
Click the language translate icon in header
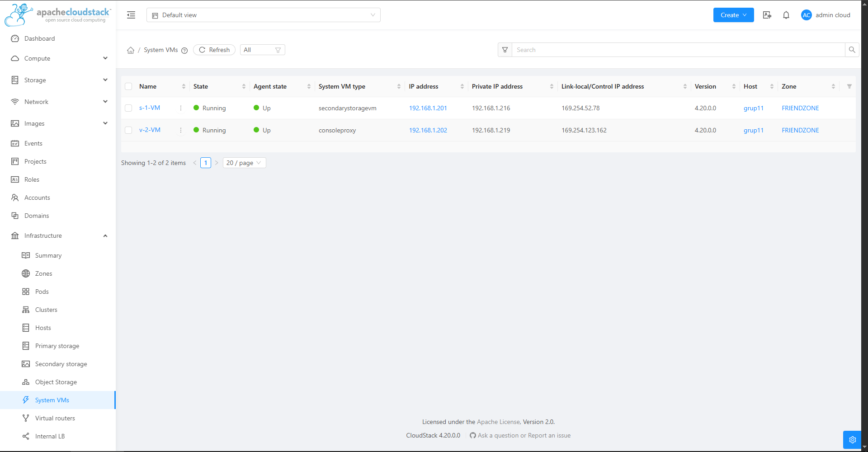pyautogui.click(x=767, y=15)
